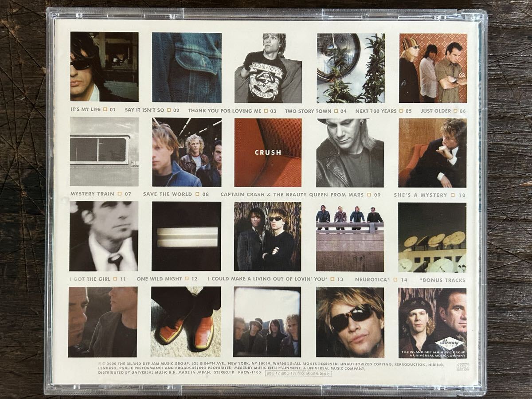Select the three men against red wallpaper photo
The width and height of the screenshot is (532, 399).
(433, 68)
